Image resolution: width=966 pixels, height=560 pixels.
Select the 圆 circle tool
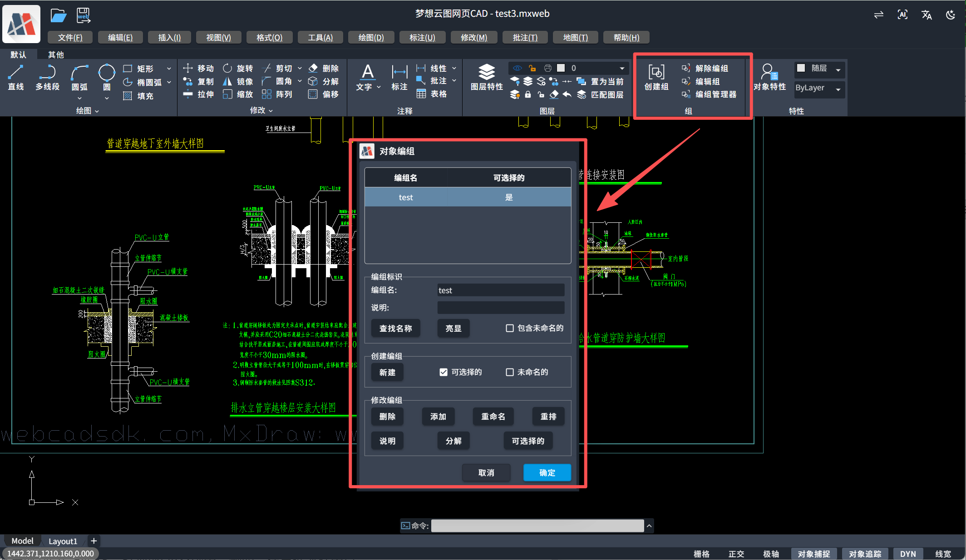point(107,78)
